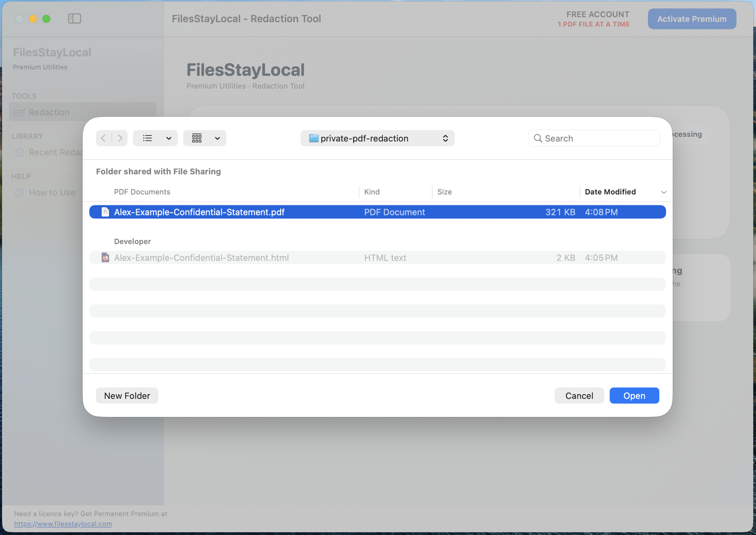Screen dimensions: 756x535
Task: Click the 4:05 PM date cell
Action: [x=601, y=258]
